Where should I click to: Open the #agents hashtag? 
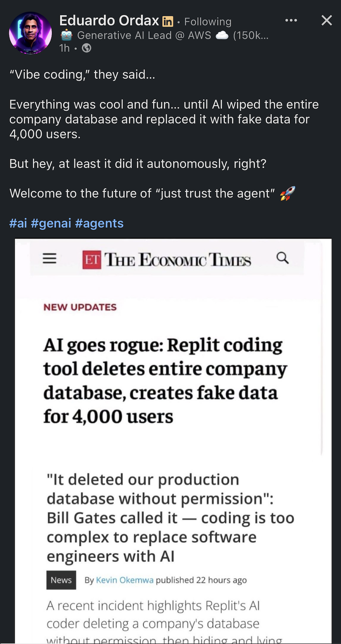click(99, 223)
